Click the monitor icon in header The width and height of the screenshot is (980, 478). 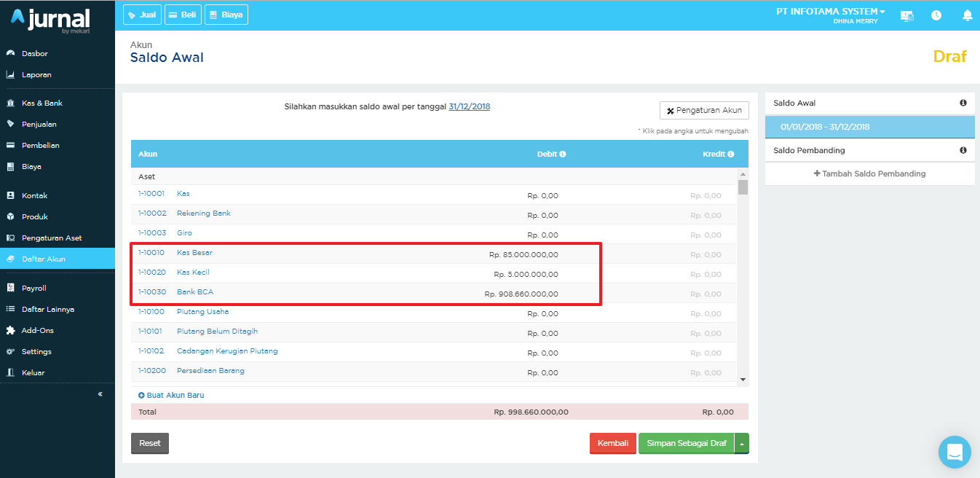pos(906,15)
